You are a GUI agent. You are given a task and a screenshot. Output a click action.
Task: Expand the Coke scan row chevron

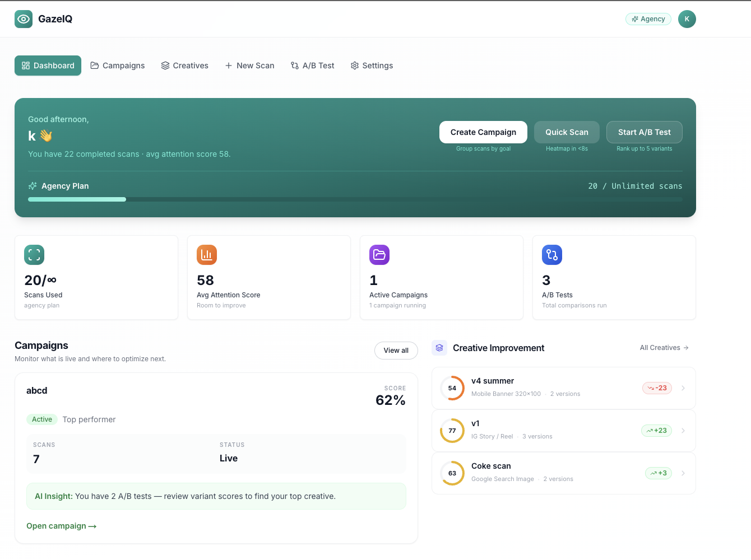pyautogui.click(x=683, y=473)
